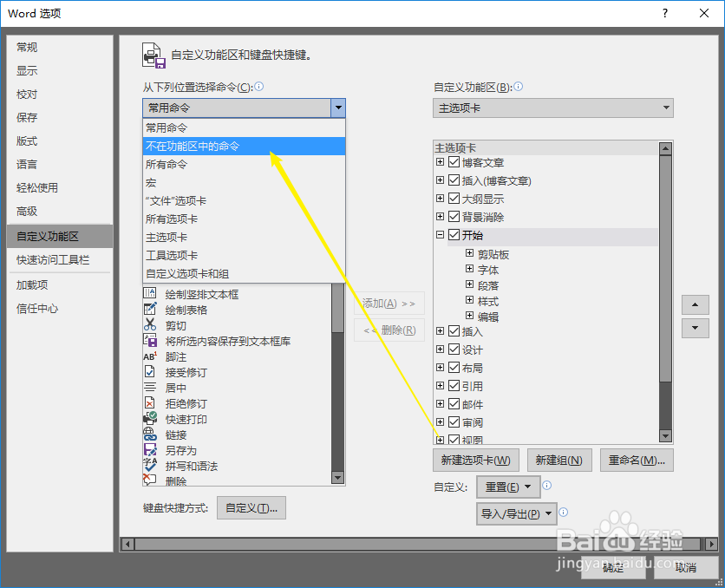Select 所有命令 in dropdown list
725x588 pixels.
click(x=245, y=164)
